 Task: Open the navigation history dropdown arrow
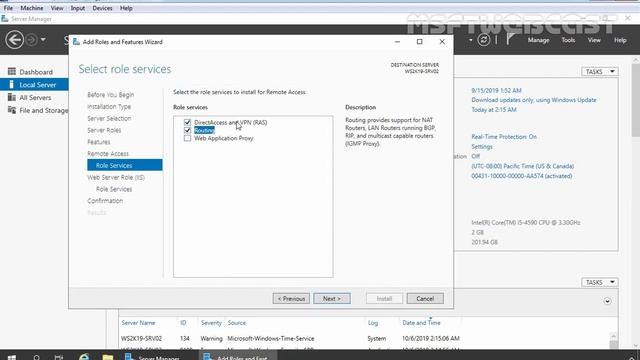43,40
